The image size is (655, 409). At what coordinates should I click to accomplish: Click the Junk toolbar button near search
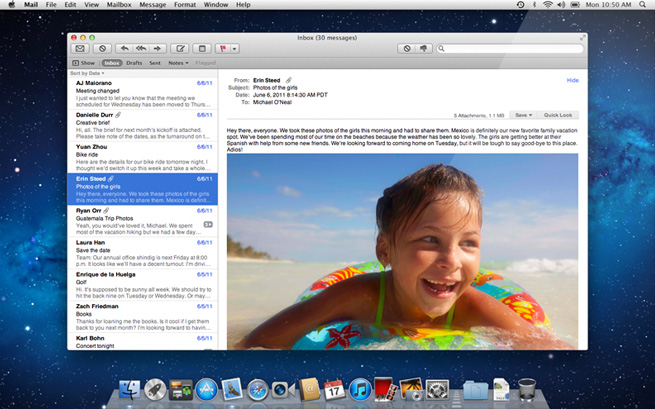coord(406,48)
